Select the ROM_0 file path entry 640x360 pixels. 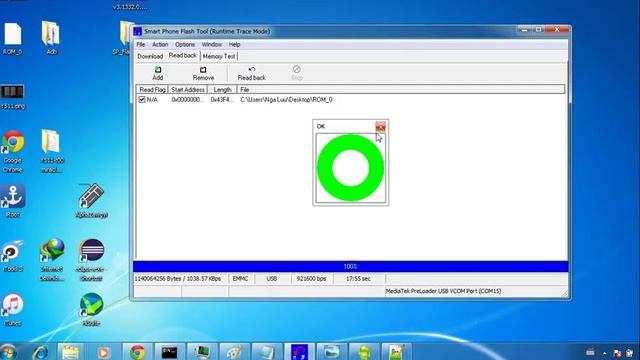point(286,100)
